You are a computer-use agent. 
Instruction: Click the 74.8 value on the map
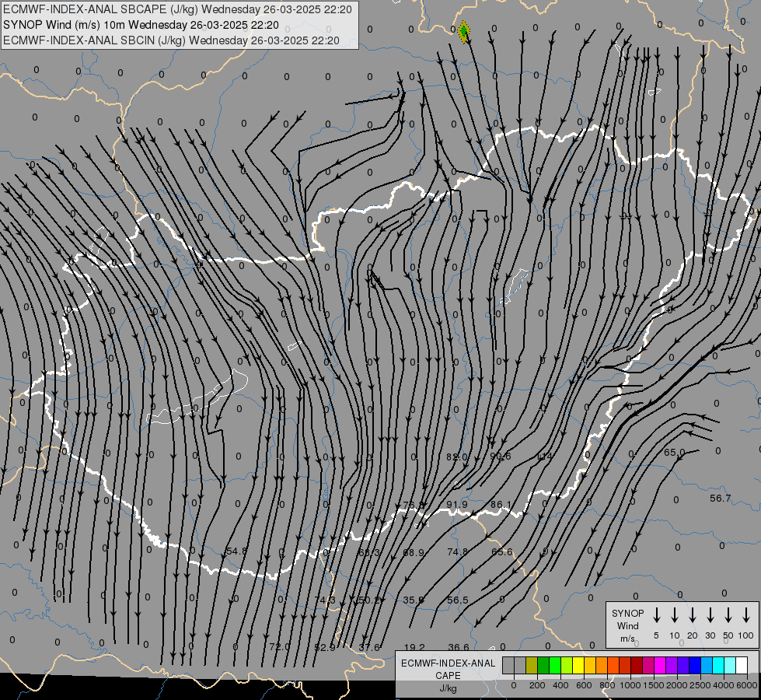pyautogui.click(x=458, y=551)
